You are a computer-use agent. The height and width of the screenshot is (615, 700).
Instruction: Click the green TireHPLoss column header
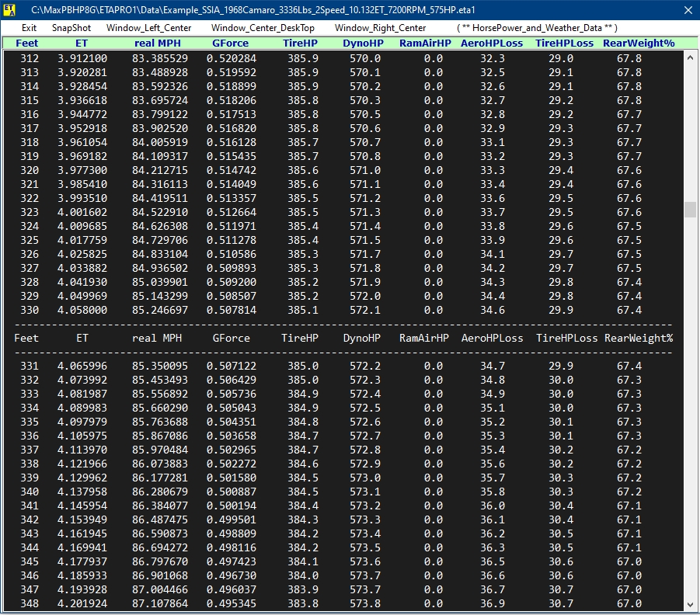tap(564, 43)
